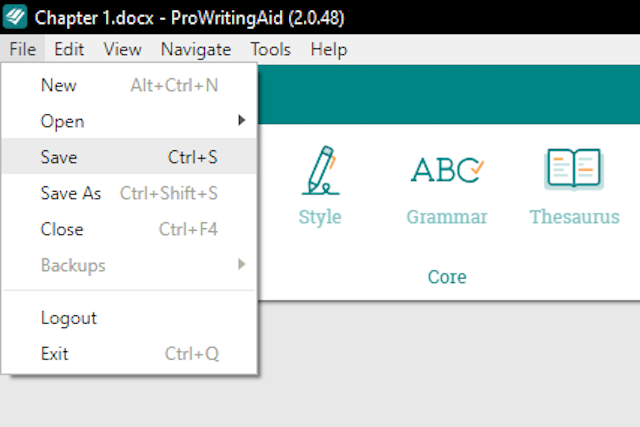Viewport: 640px width, 427px height.
Task: Open the Edit menu
Action: (x=69, y=49)
